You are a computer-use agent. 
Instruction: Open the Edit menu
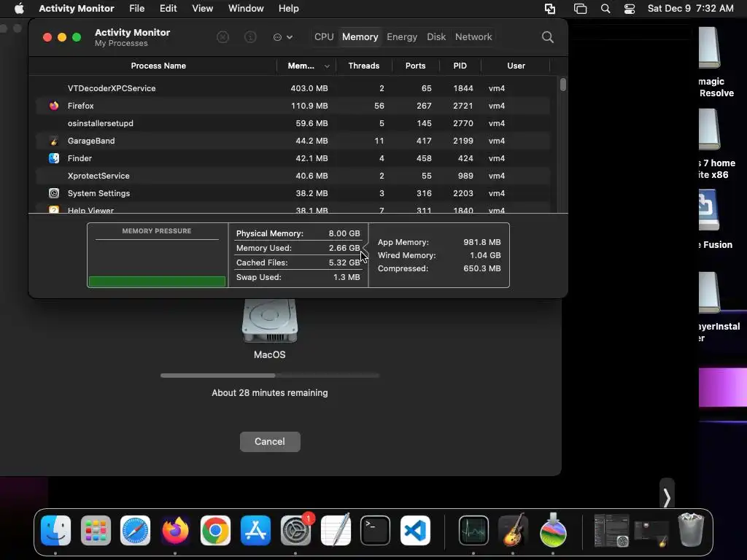tap(169, 9)
